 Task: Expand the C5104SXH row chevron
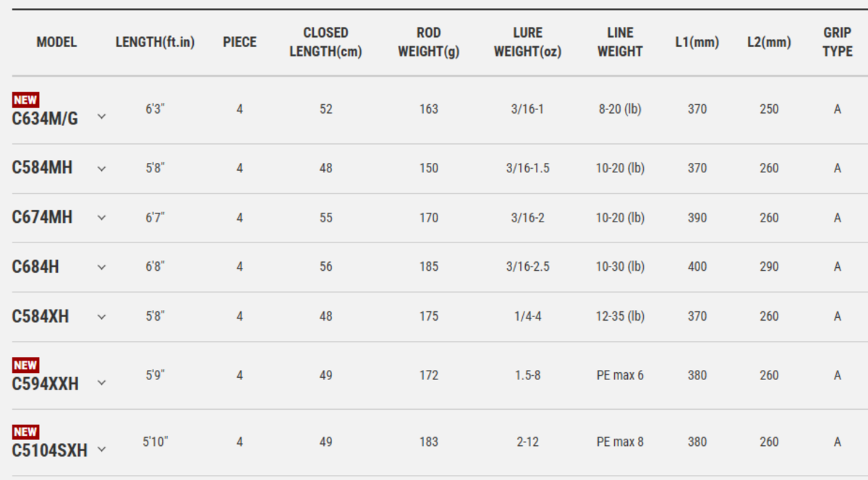(102, 450)
